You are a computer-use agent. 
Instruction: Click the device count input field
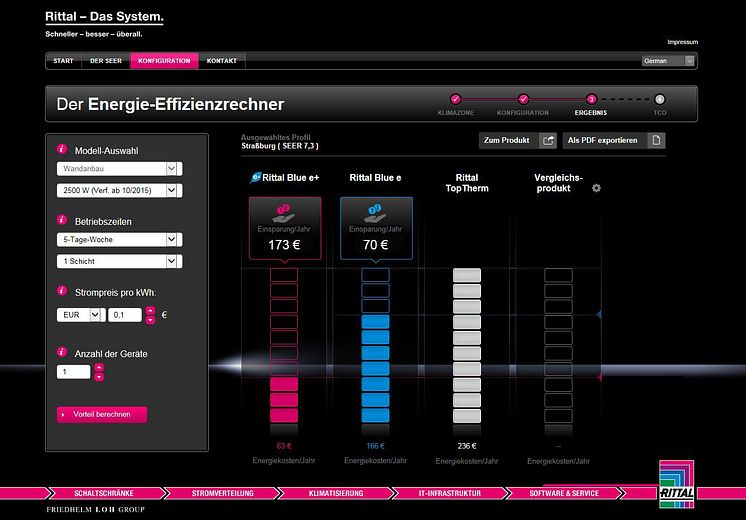(x=73, y=372)
